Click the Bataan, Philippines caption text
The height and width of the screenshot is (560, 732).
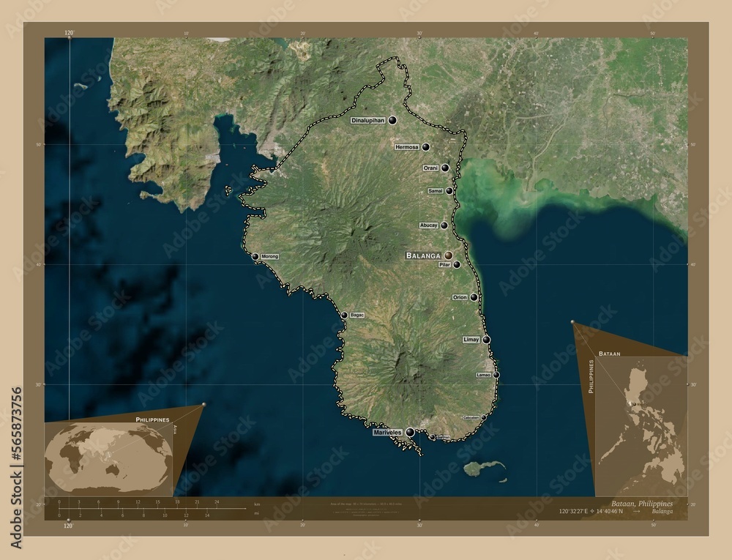[642, 504]
